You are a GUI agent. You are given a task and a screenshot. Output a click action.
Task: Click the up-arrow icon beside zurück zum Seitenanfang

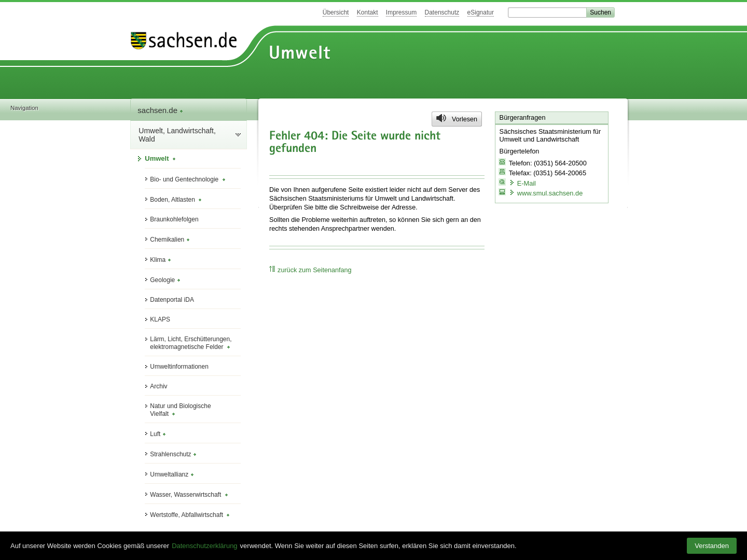tap(272, 269)
